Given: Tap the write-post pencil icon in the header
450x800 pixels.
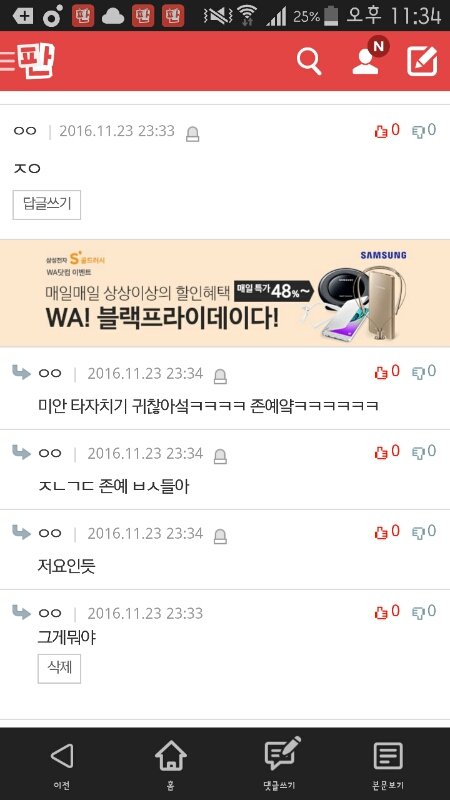Looking at the screenshot, I should click(422, 61).
